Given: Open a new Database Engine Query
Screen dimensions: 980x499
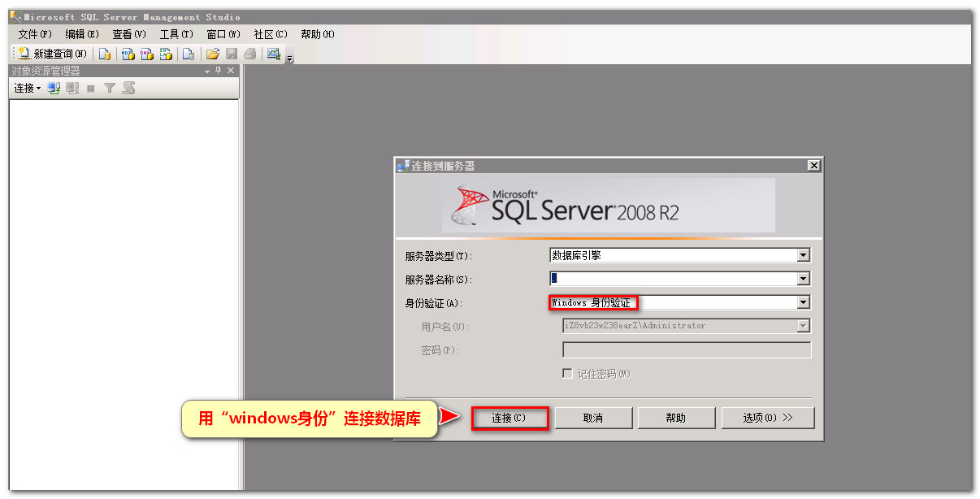Looking at the screenshot, I should click(104, 54).
